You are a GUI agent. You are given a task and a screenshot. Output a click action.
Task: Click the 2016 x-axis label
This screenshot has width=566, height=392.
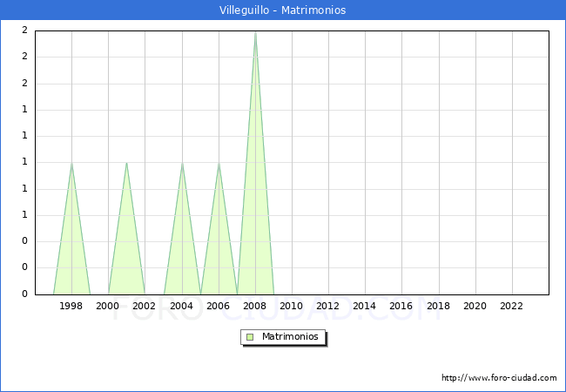pyautogui.click(x=401, y=306)
